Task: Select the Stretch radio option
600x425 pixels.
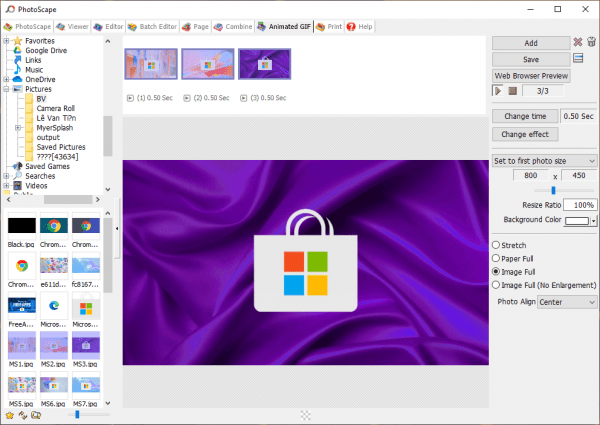Action: (x=509, y=245)
